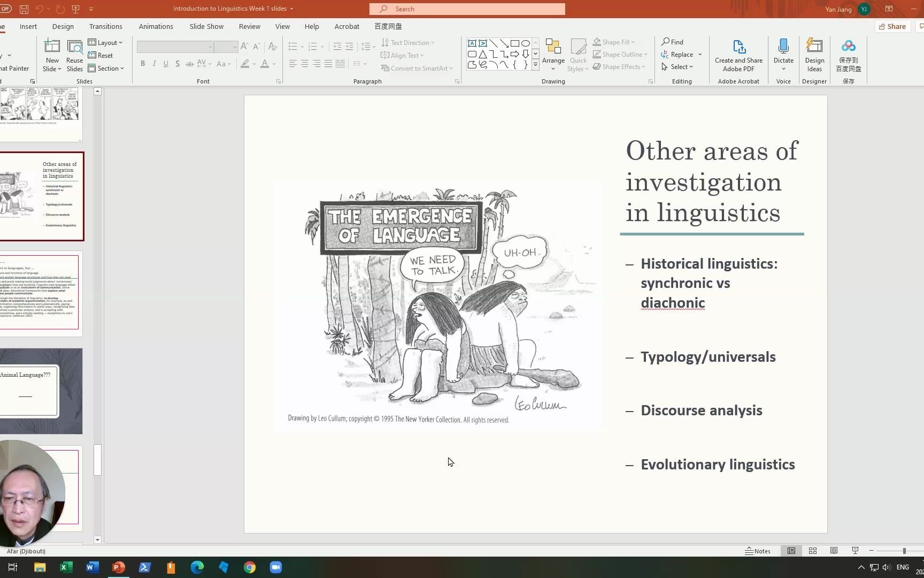This screenshot has width=924, height=578.
Task: Justify paragraph text
Action: pos(328,64)
